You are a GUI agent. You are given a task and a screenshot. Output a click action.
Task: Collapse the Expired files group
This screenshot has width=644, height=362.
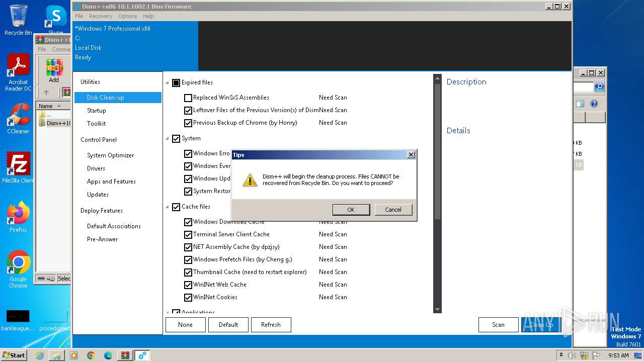pyautogui.click(x=168, y=83)
